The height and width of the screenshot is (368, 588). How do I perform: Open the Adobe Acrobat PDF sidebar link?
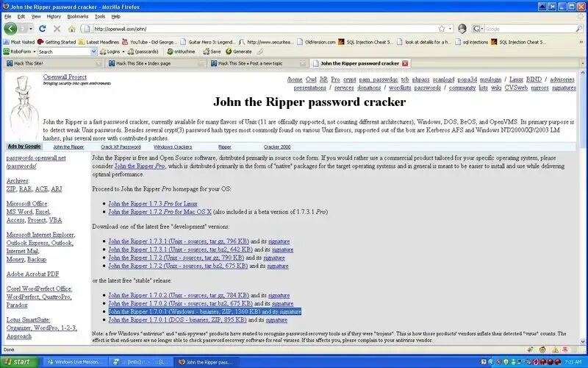32,274
